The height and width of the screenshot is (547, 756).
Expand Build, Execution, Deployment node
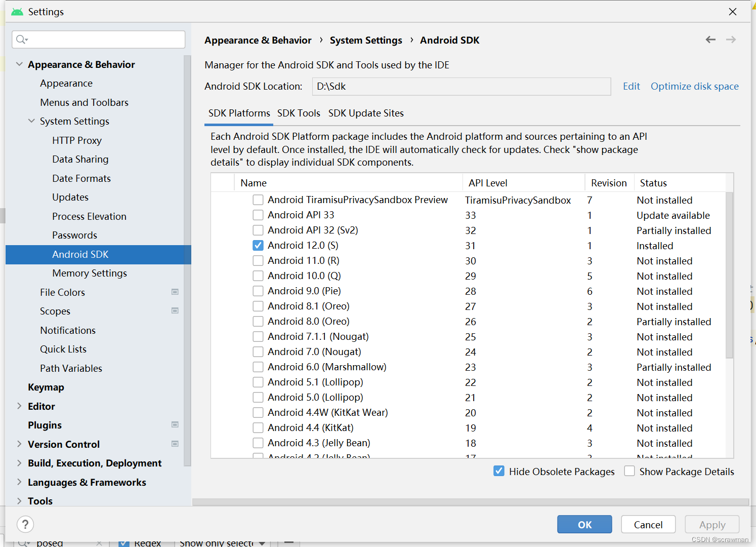(x=19, y=463)
